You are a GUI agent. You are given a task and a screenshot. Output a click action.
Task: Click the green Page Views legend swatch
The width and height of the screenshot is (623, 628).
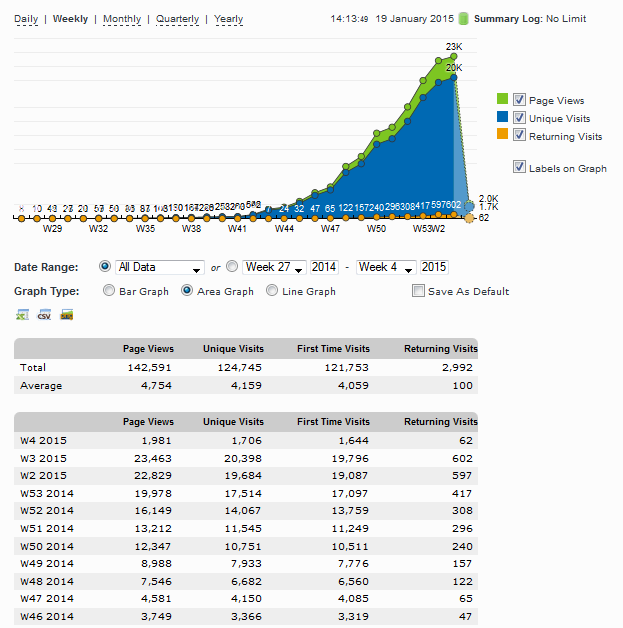pyautogui.click(x=502, y=99)
